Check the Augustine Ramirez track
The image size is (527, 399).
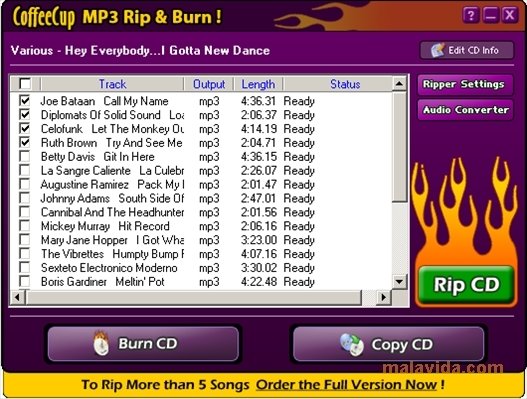coord(25,184)
